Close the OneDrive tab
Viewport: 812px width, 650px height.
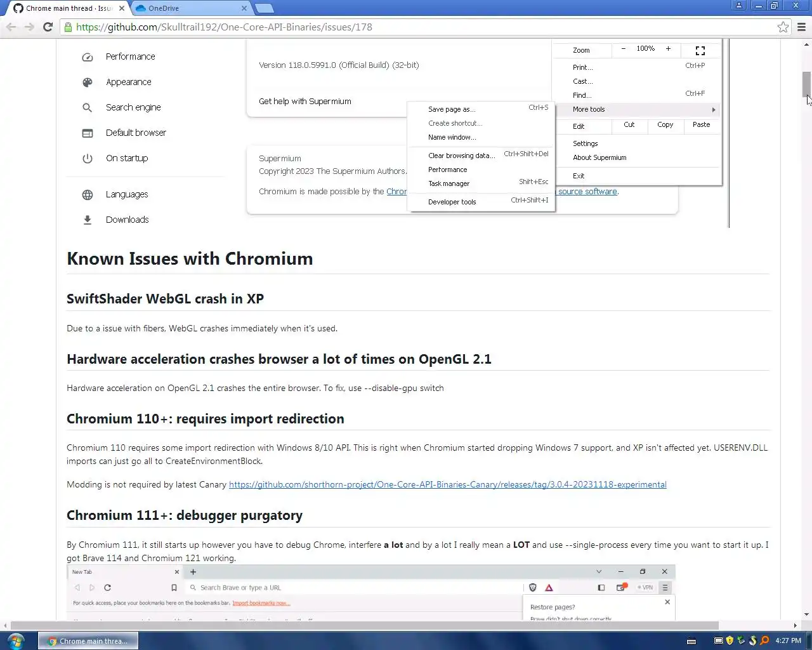coord(244,8)
